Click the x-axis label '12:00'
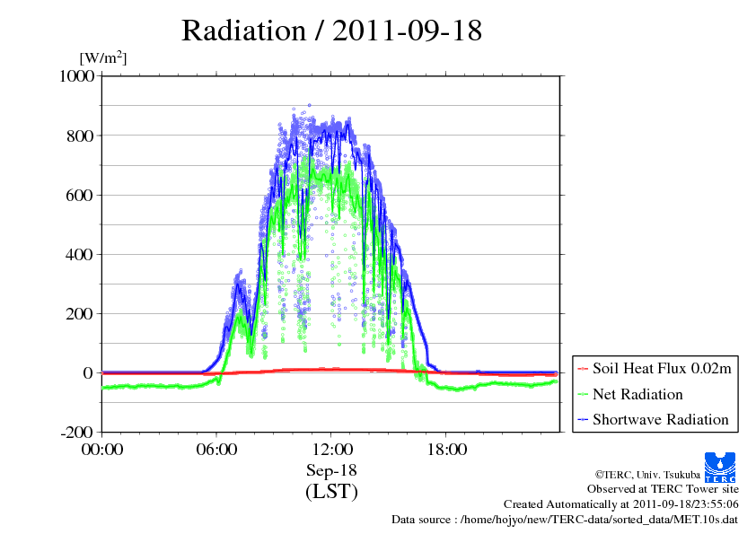756x534 pixels. click(332, 449)
